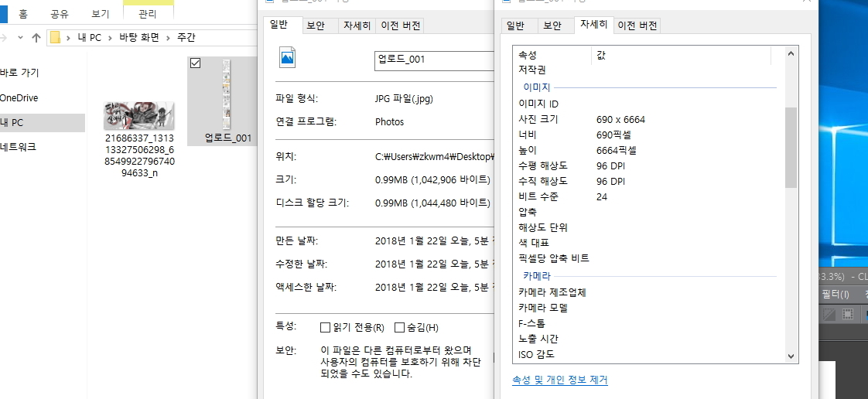Click the 속성 및 개인 정보 제거 link
Viewport: 868px width, 399px height.
tap(559, 380)
